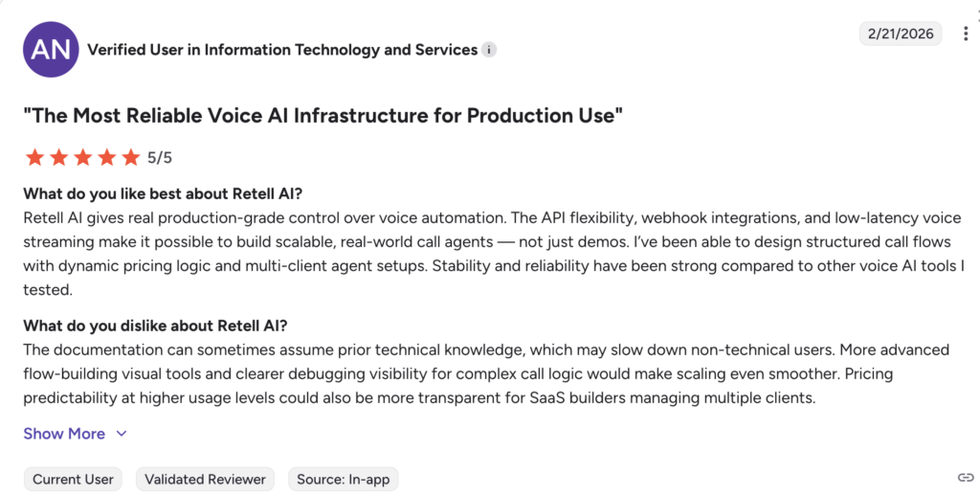Copy review link via chain icon
The width and height of the screenshot is (980, 496).
click(966, 477)
